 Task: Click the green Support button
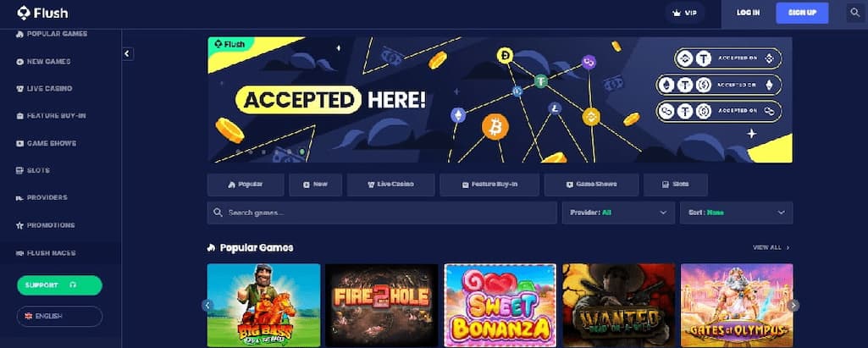60,285
